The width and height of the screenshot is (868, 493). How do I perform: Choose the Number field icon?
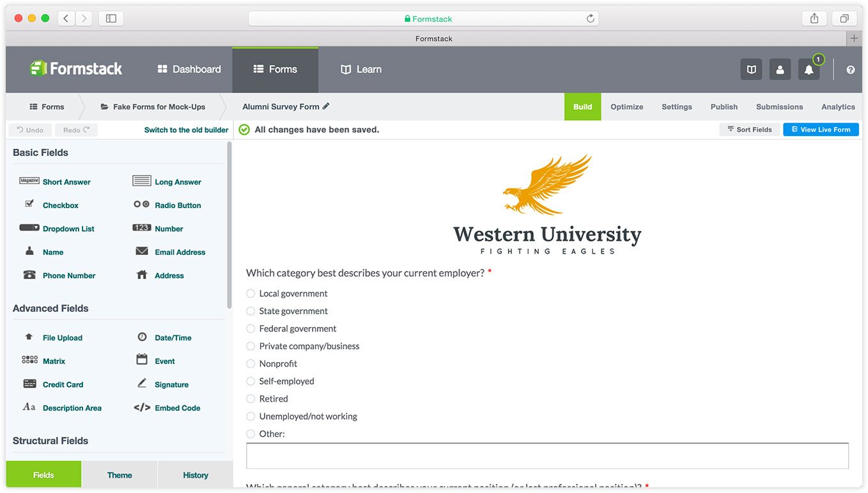point(142,227)
